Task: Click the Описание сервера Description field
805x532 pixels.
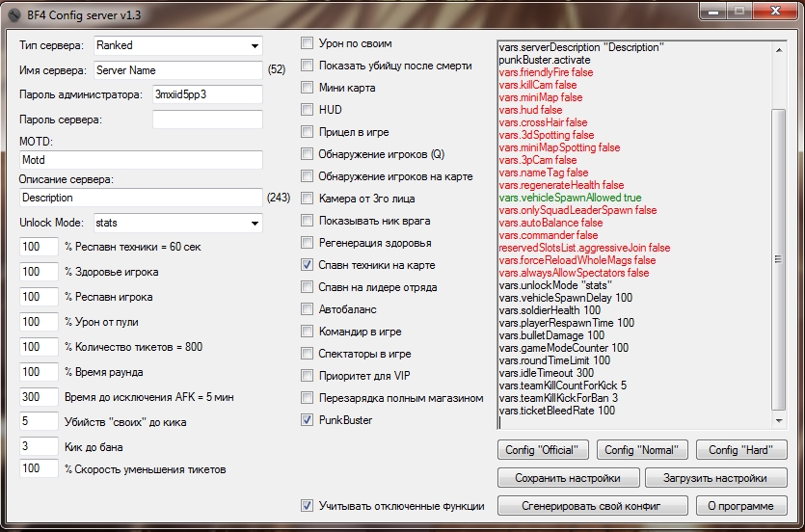Action: tap(141, 198)
